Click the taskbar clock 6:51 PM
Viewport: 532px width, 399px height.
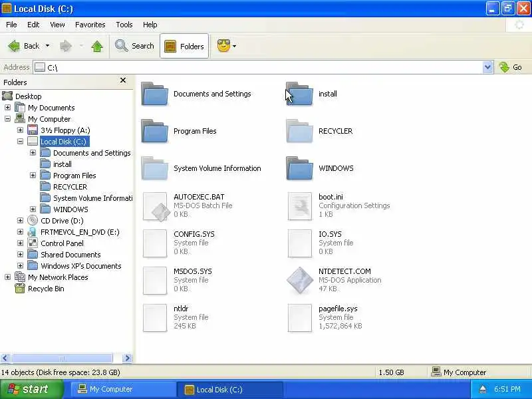tap(507, 389)
